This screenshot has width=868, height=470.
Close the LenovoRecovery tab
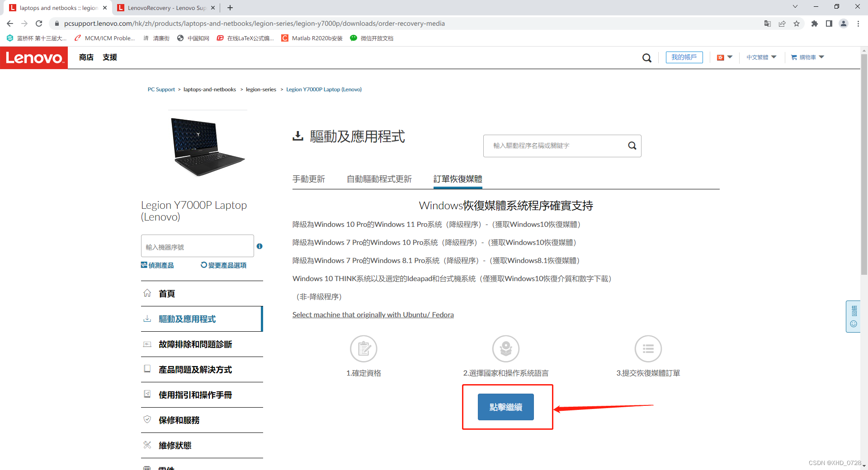point(213,8)
